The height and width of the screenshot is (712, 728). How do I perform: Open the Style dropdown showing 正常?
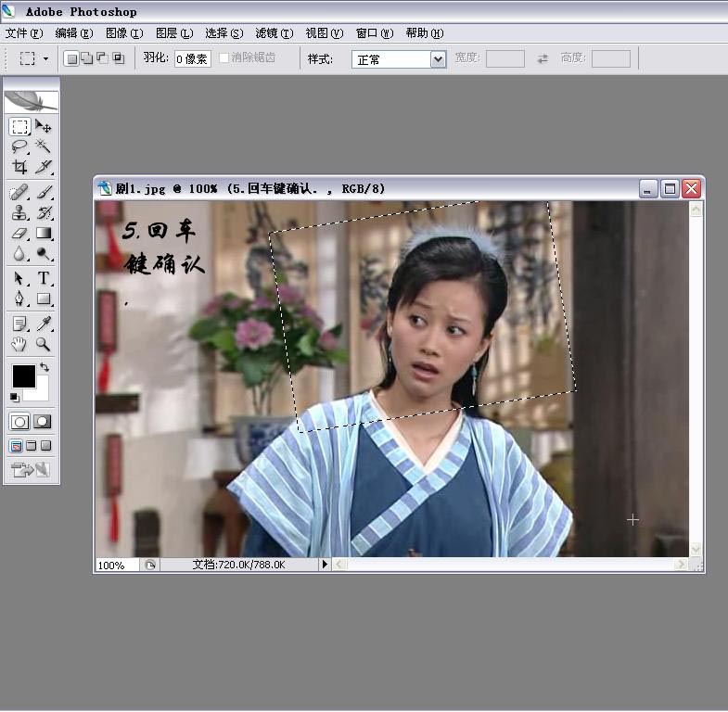tap(399, 59)
